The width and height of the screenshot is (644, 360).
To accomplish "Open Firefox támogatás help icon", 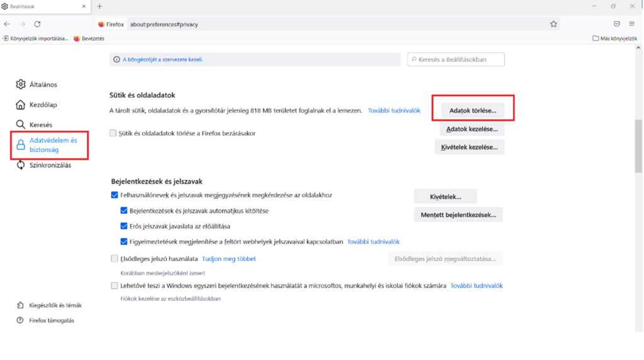I will [21, 320].
